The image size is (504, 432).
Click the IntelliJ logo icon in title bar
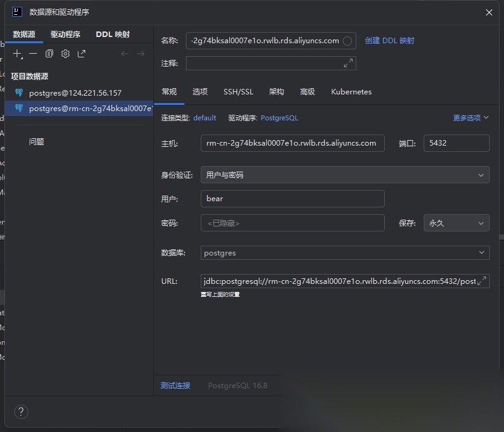tap(17, 12)
